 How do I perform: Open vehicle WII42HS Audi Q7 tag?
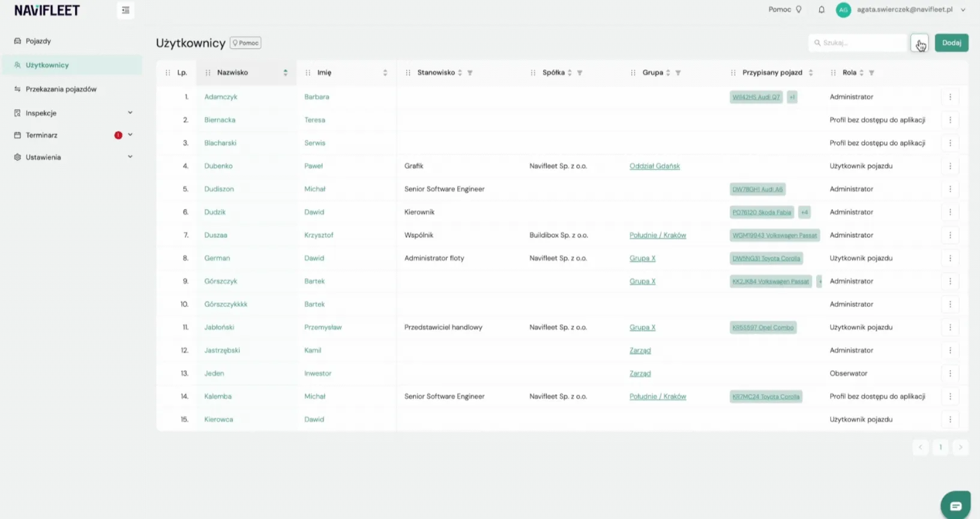click(756, 97)
